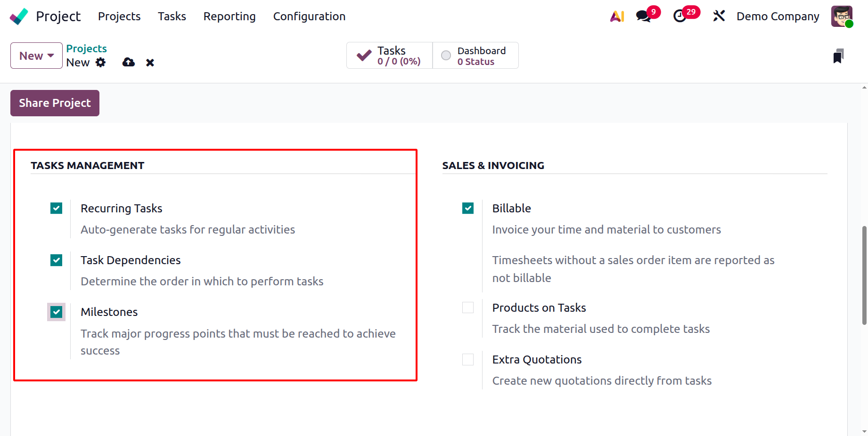Toggle the Task Dependencies checkbox
The height and width of the screenshot is (436, 868).
tap(57, 260)
